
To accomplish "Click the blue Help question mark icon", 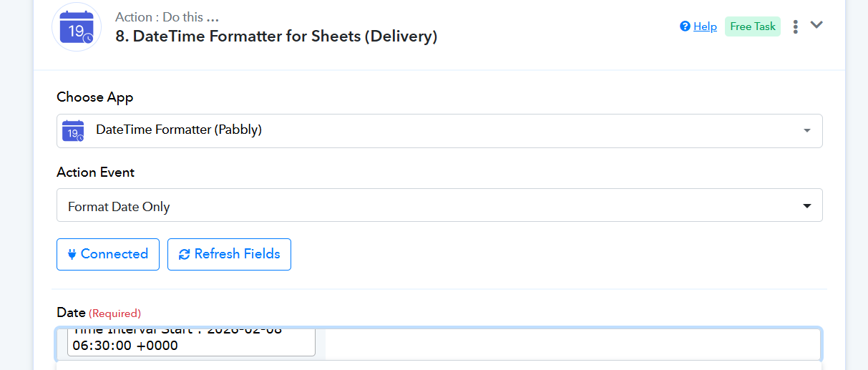I will 685,26.
